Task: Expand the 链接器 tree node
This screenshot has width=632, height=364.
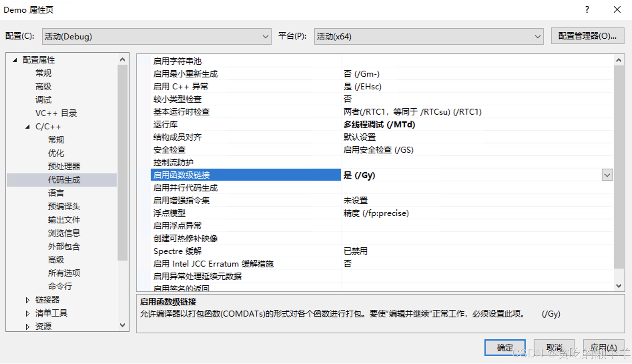Action: click(28, 300)
